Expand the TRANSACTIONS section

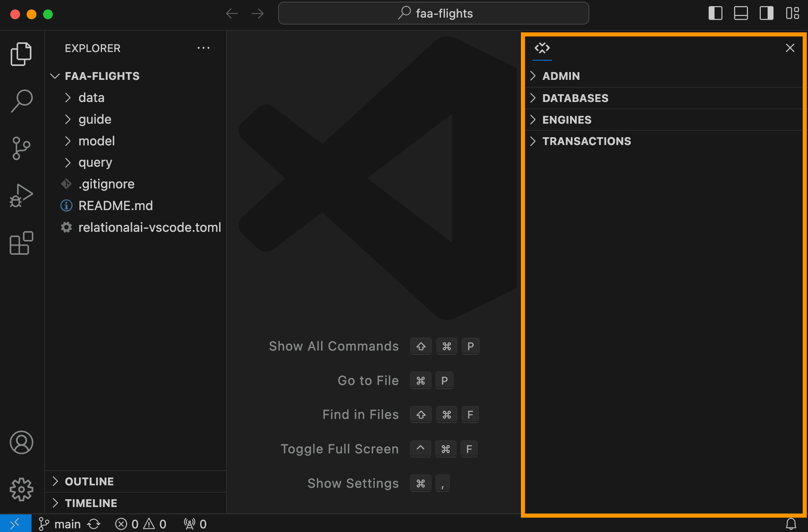tap(664, 141)
